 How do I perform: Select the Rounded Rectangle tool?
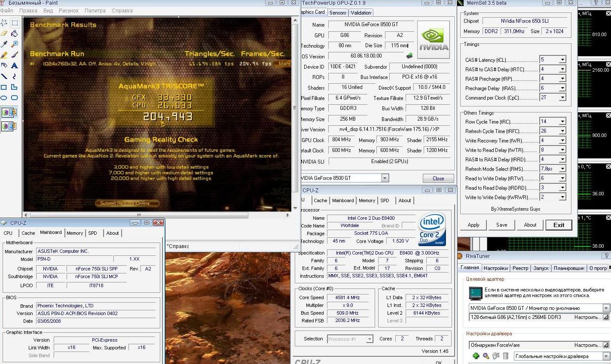[x=14, y=98]
